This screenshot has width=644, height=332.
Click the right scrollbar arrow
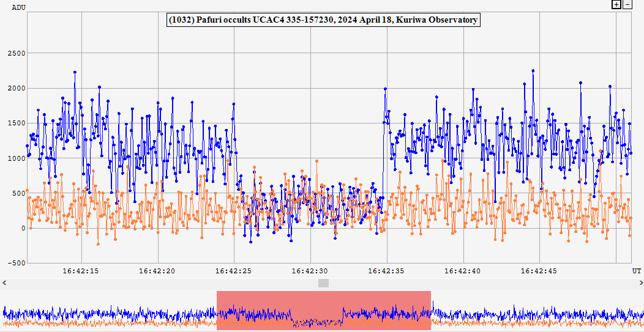coord(640,283)
